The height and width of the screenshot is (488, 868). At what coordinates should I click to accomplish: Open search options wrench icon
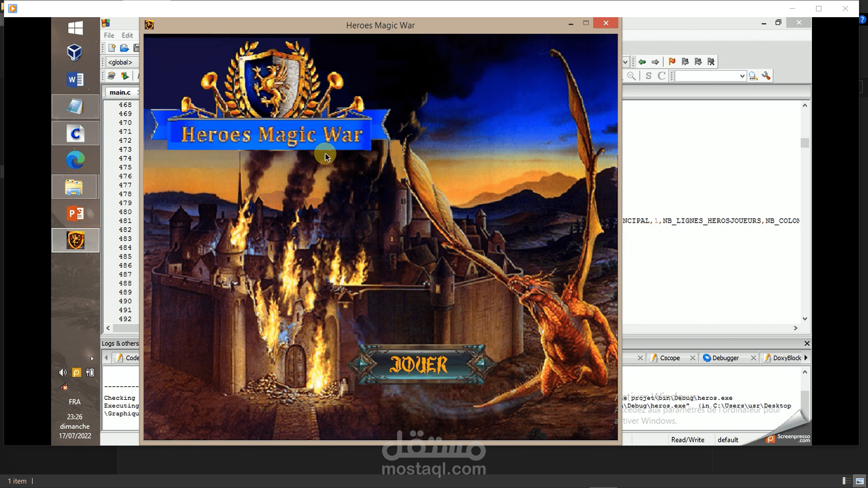click(766, 76)
